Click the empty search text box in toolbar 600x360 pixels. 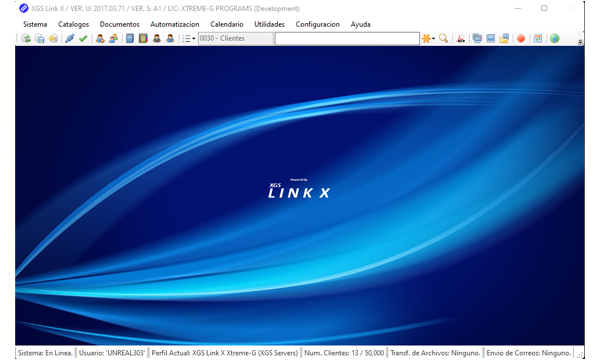pyautogui.click(x=347, y=38)
